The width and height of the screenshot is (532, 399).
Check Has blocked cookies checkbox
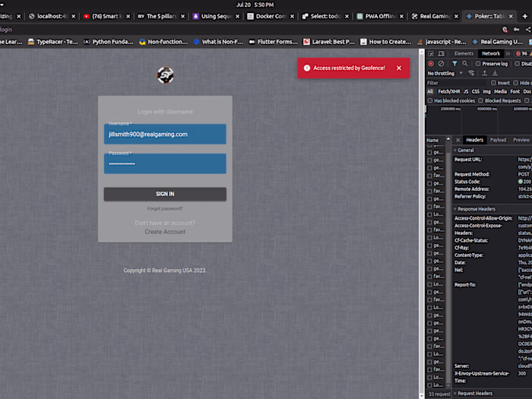click(x=430, y=100)
